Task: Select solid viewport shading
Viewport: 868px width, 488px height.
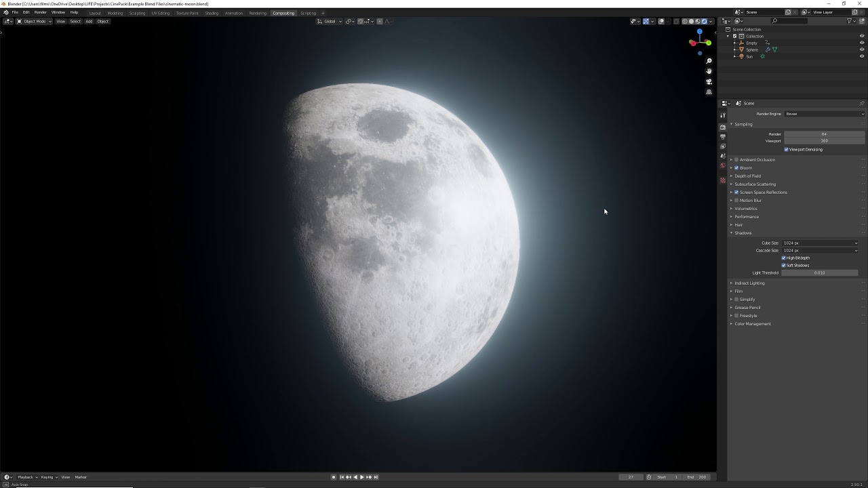Action: (x=692, y=21)
